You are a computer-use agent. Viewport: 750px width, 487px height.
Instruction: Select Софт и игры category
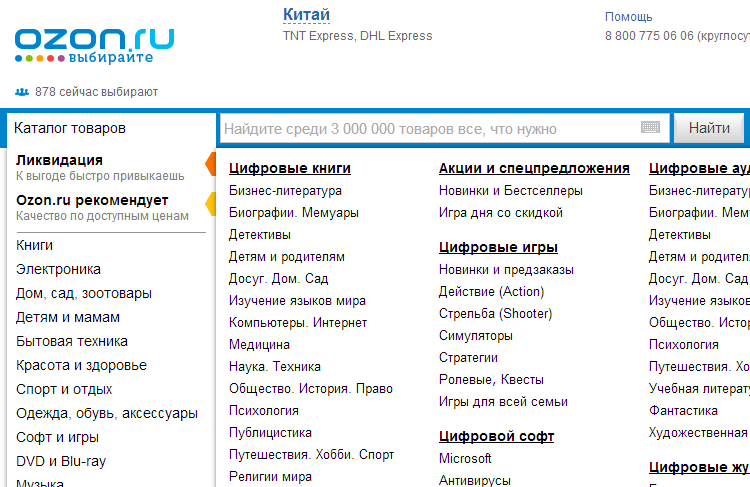click(x=57, y=437)
